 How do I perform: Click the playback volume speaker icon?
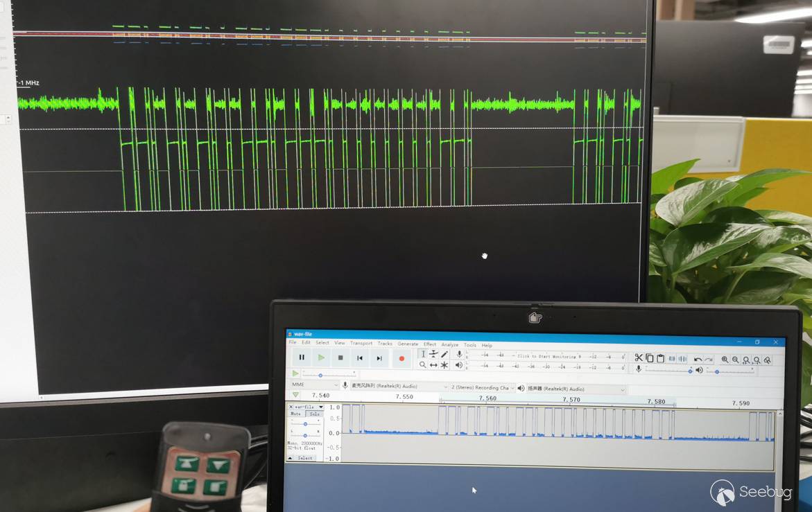(699, 370)
